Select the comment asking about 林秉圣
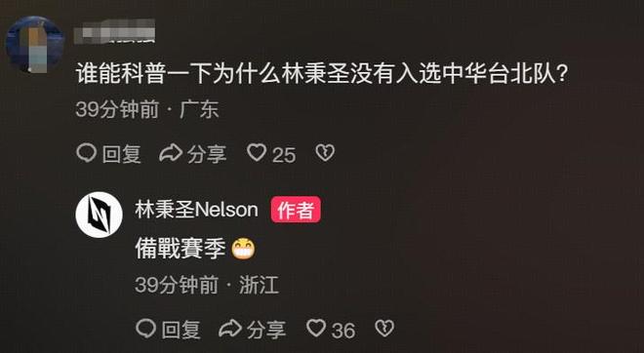Screen dimensions: 644x353 coord(322,75)
